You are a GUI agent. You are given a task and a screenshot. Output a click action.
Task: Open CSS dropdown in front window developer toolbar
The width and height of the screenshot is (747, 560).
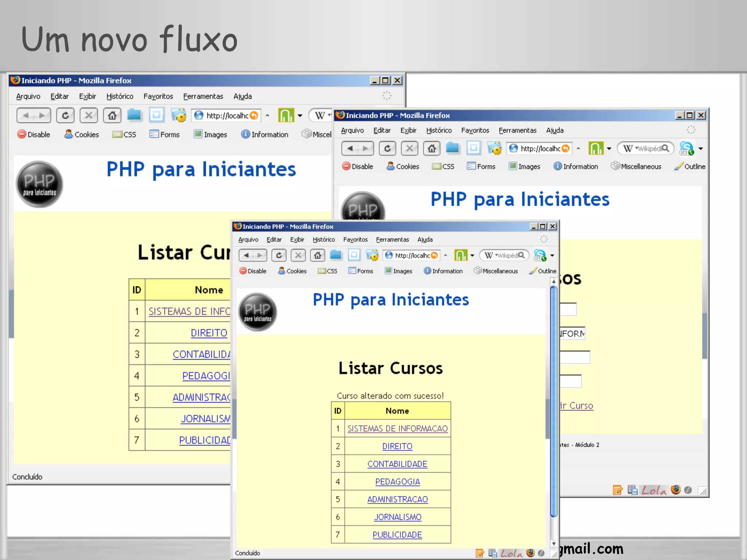[x=328, y=271]
